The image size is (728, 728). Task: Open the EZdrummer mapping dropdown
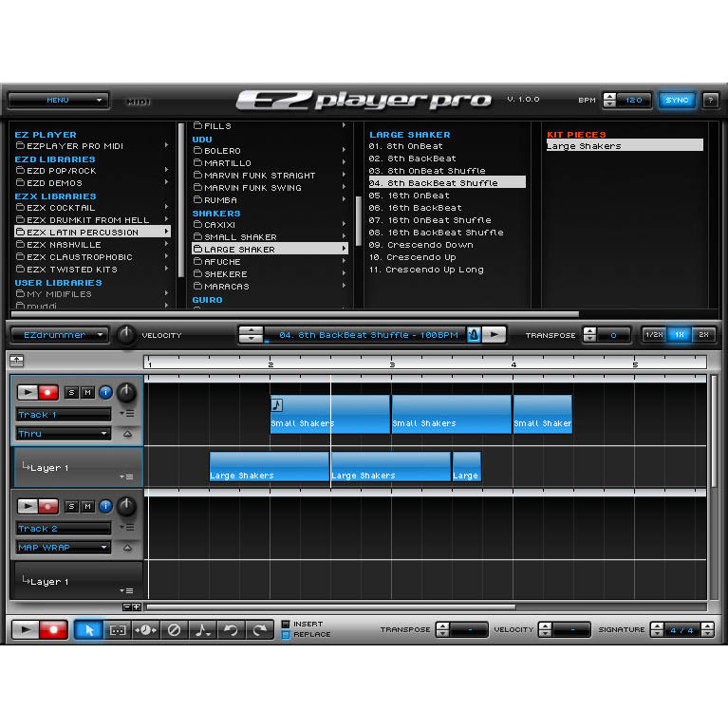click(60, 335)
